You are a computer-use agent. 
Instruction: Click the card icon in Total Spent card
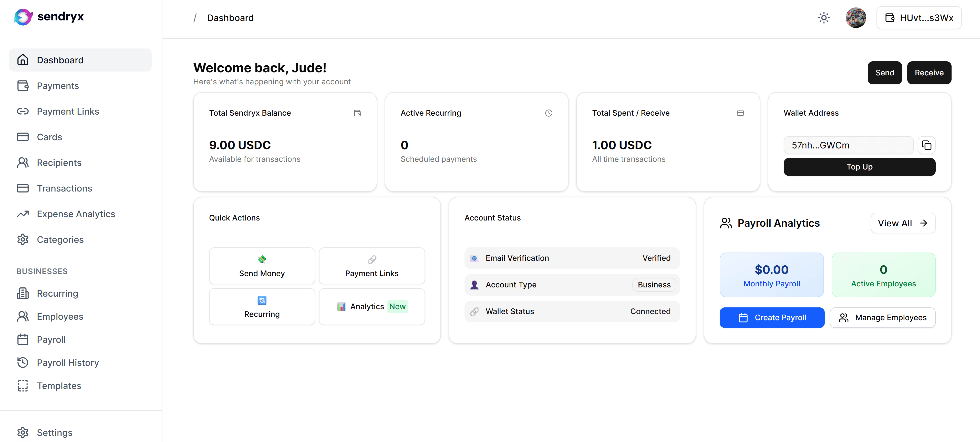tap(740, 113)
